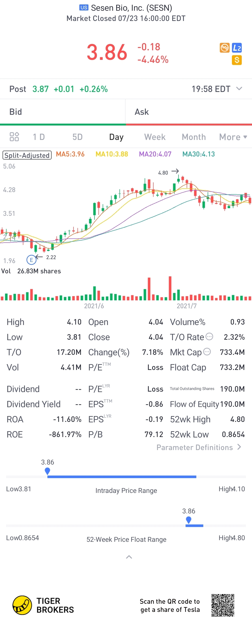Tap the blue L2 level-two quotes icon
The image size is (252, 644).
pyautogui.click(x=237, y=48)
